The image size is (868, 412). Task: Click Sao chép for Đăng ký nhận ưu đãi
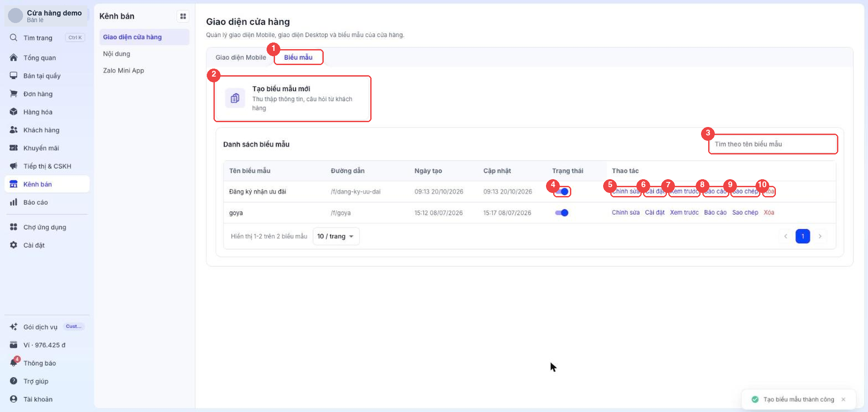[x=745, y=192]
